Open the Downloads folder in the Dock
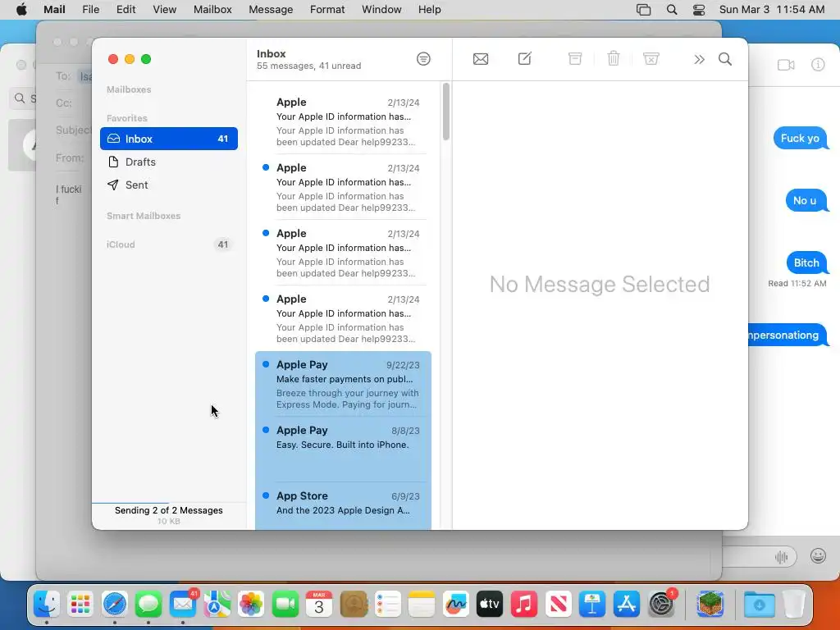 759,605
